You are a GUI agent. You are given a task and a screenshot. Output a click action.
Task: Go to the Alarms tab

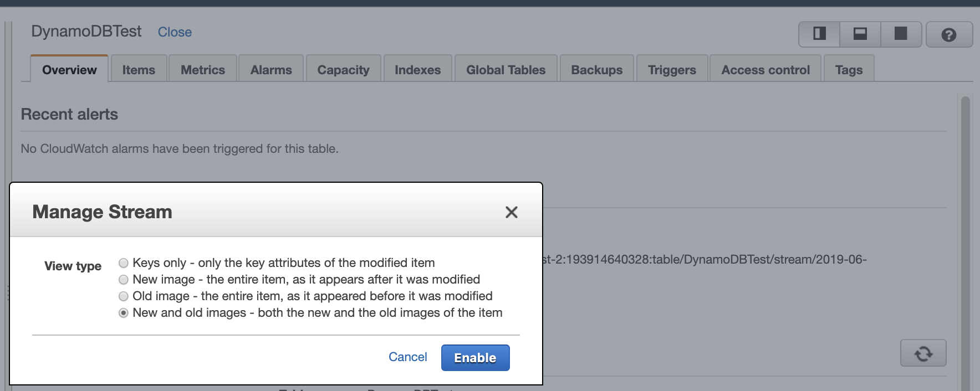tap(271, 70)
